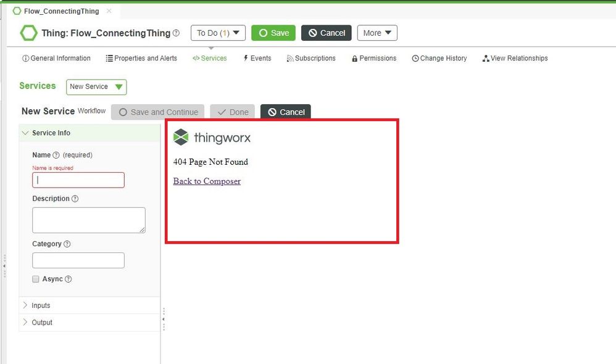Open the Subscriptions tab
The width and height of the screenshot is (616, 364).
[x=311, y=58]
